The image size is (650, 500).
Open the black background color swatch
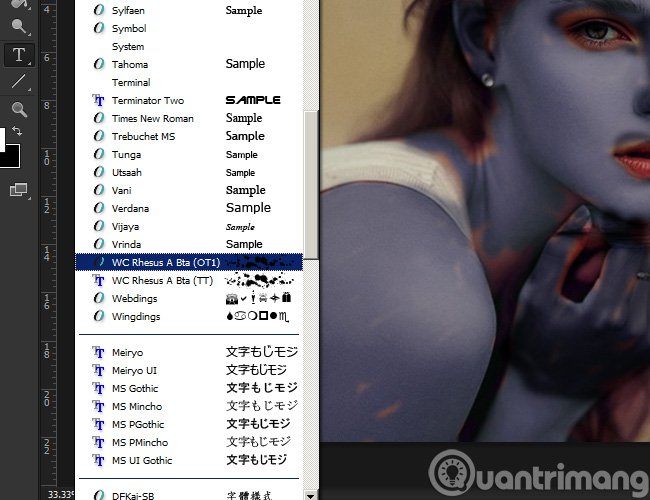pos(11,156)
